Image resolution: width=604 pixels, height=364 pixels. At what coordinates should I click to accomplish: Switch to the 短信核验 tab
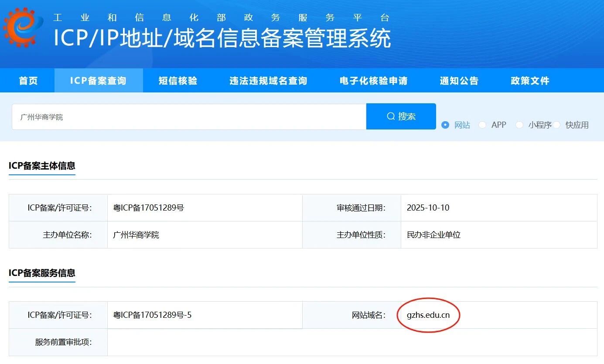click(177, 80)
